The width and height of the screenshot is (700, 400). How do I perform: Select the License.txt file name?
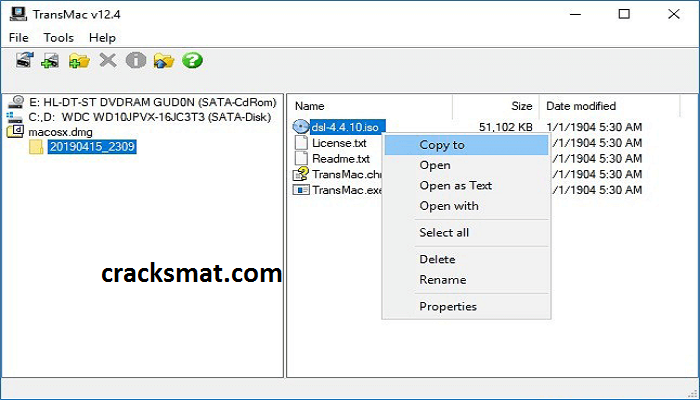click(339, 143)
